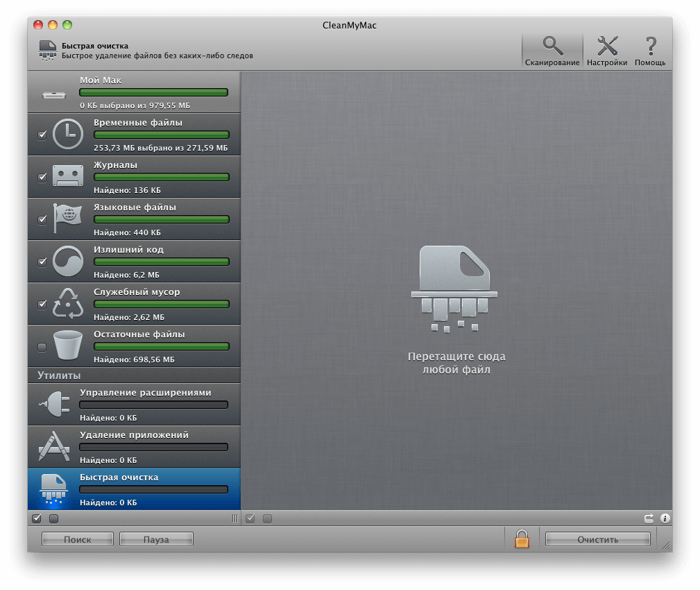Select the Временные файлы title
The width and height of the screenshot is (700, 590).
click(x=138, y=122)
